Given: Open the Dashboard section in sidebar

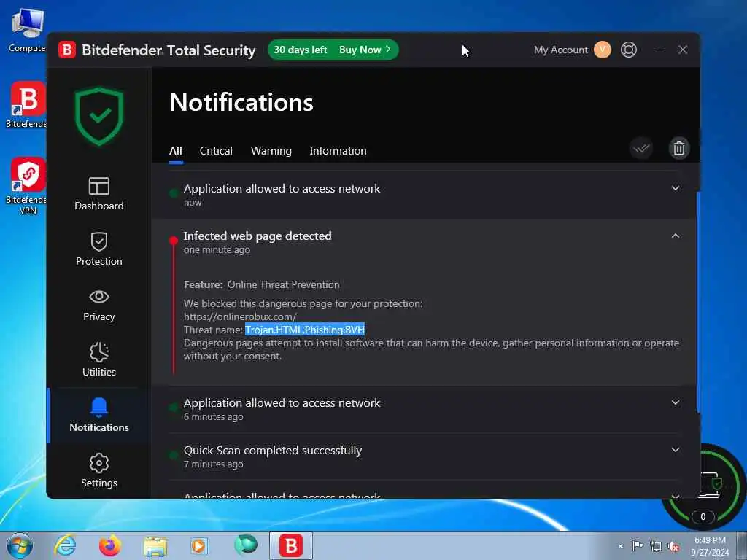Looking at the screenshot, I should point(99,194).
